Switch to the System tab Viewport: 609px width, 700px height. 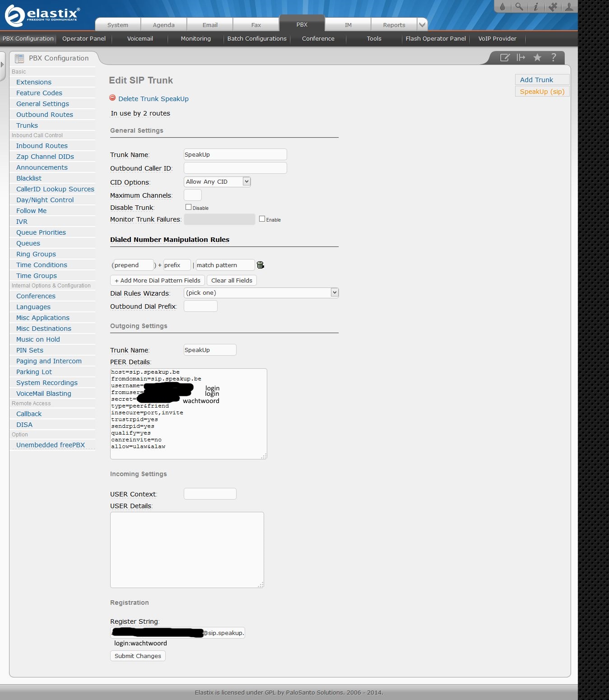118,25
